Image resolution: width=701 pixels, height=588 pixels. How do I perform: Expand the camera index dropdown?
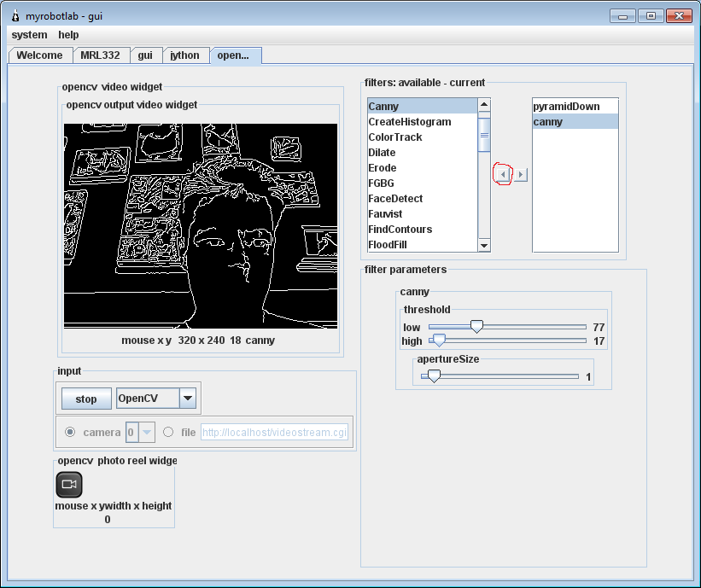147,432
